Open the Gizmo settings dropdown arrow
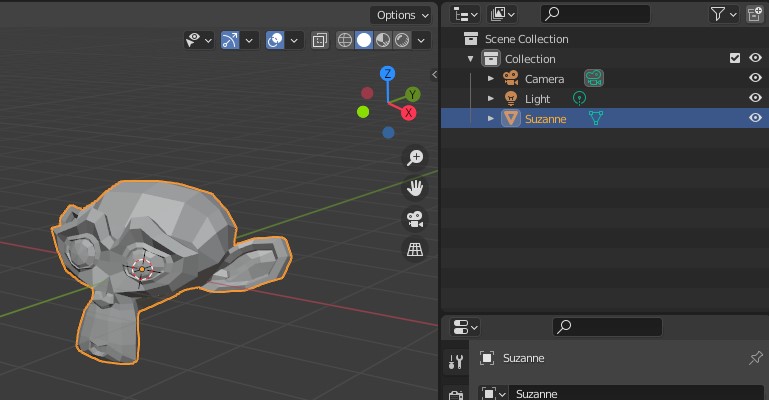The image size is (769, 400). [x=249, y=40]
